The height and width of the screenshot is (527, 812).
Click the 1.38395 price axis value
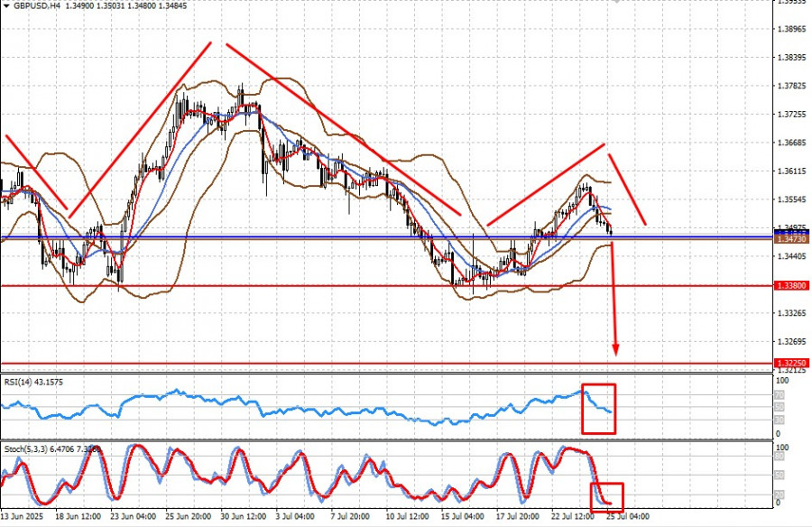pyautogui.click(x=792, y=58)
